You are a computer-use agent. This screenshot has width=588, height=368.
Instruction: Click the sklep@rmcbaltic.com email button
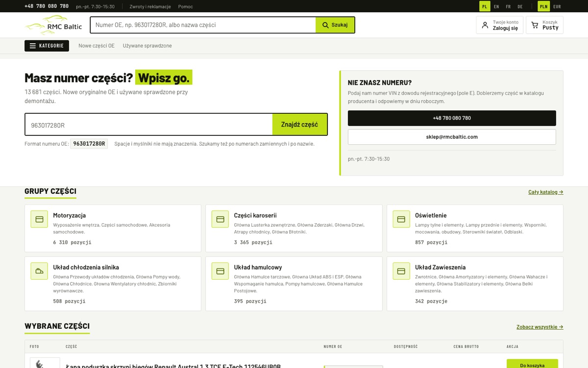click(452, 137)
